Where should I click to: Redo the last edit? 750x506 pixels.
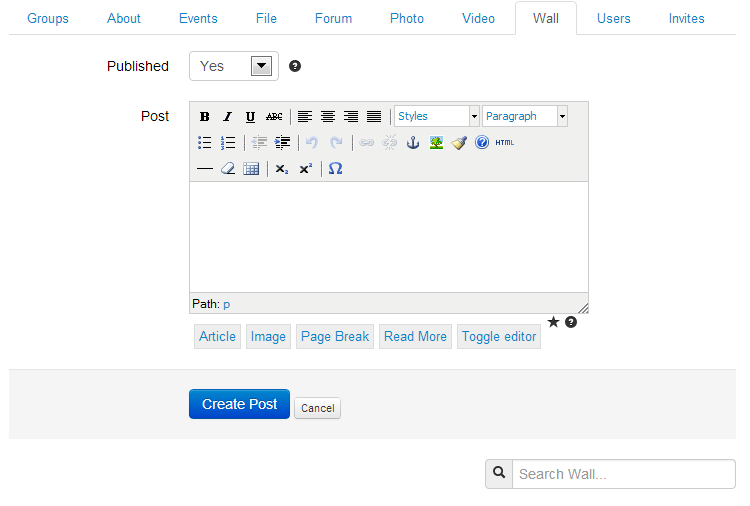[336, 143]
